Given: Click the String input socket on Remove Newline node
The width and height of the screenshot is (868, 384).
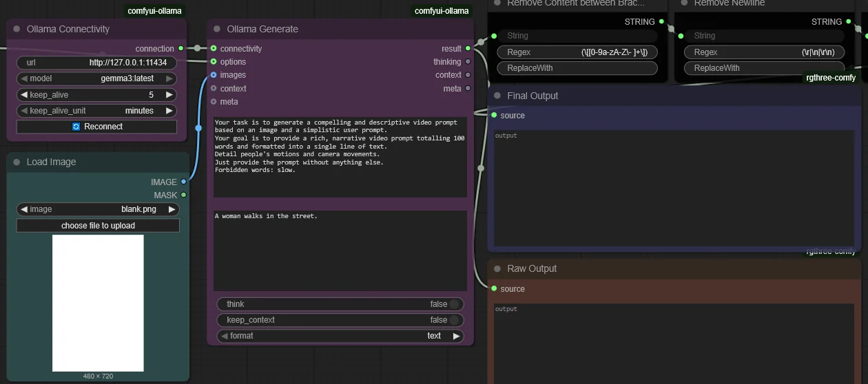Looking at the screenshot, I should click(x=681, y=35).
